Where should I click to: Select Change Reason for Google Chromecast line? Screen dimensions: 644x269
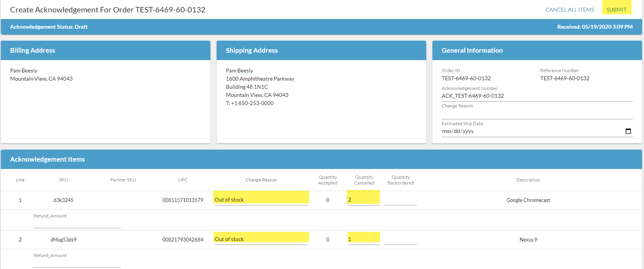coord(261,200)
